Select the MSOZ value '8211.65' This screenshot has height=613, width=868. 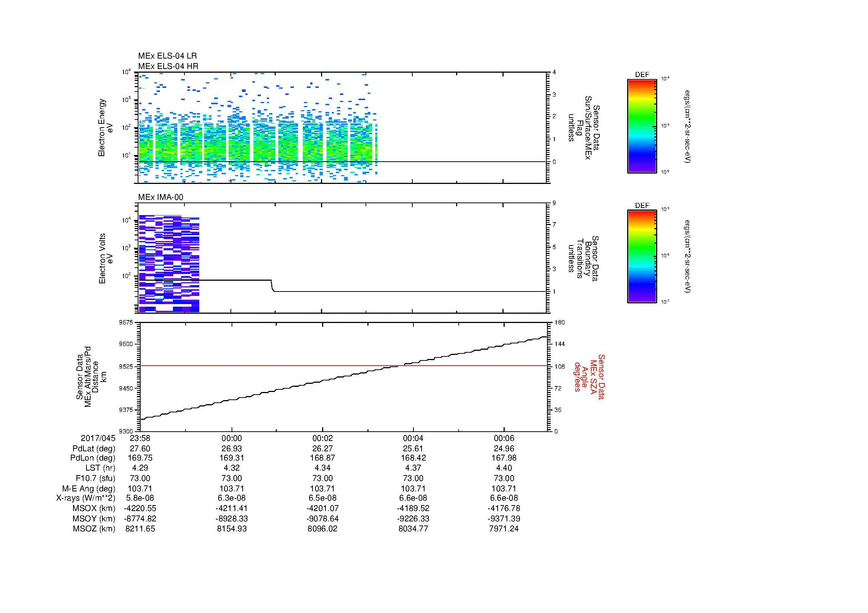point(140,529)
